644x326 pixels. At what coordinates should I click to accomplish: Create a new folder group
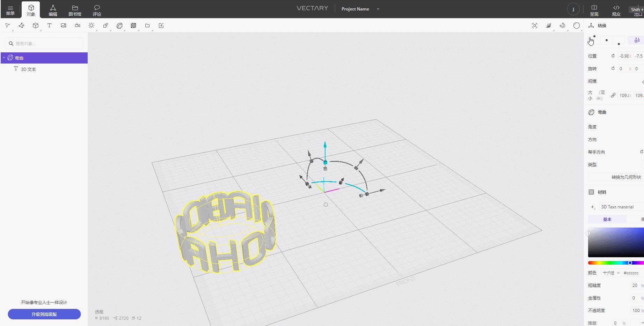(x=147, y=25)
